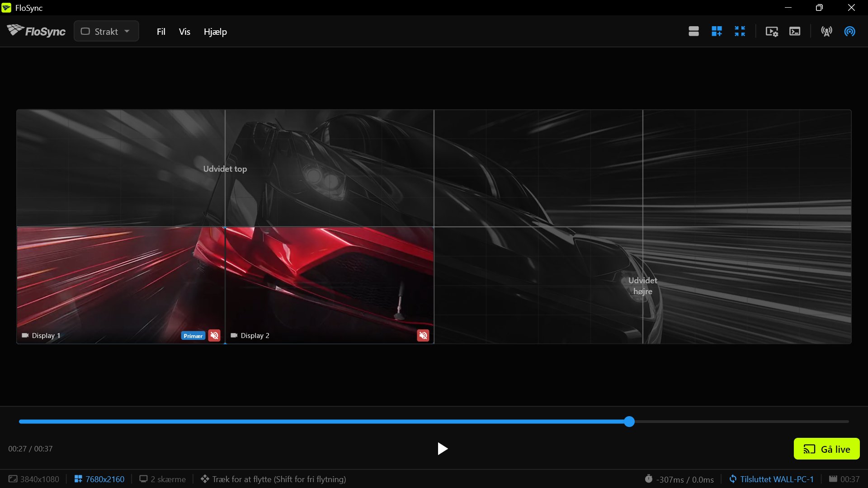Click the Gå live button
Screen dimensions: 868x488
(x=826, y=449)
